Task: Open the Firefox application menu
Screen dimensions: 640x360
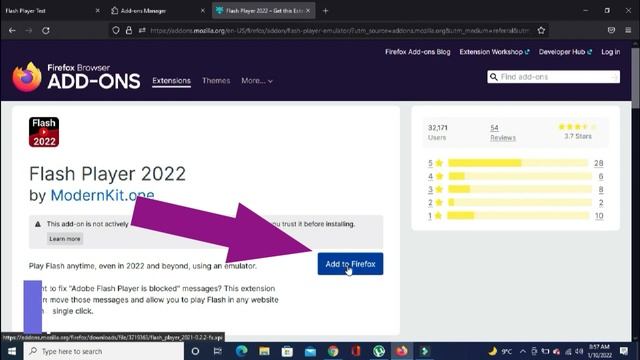Action: pos(628,31)
